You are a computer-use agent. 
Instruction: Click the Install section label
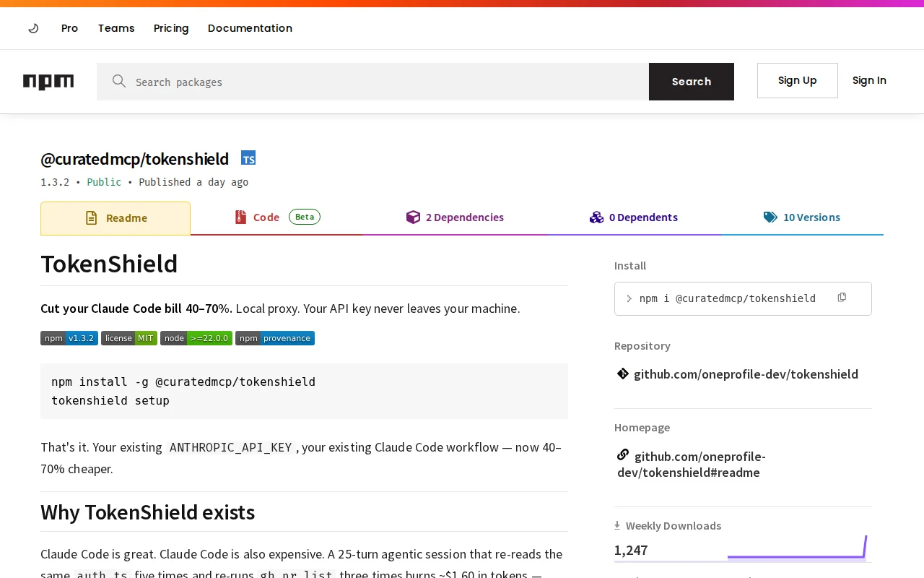630,266
